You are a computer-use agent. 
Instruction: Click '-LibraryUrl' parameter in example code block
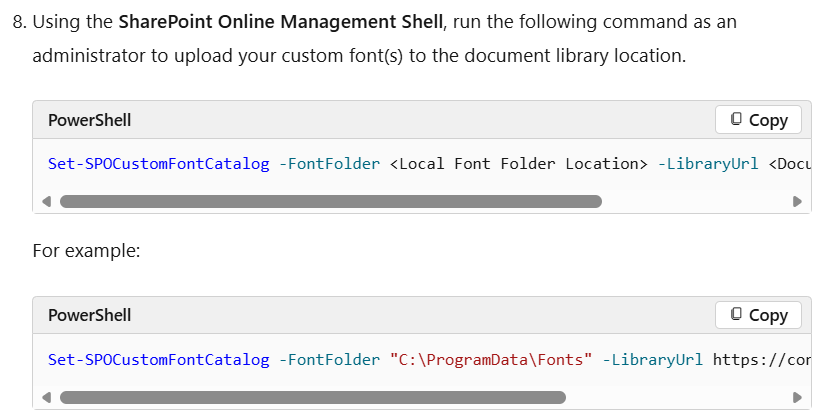pos(653,359)
